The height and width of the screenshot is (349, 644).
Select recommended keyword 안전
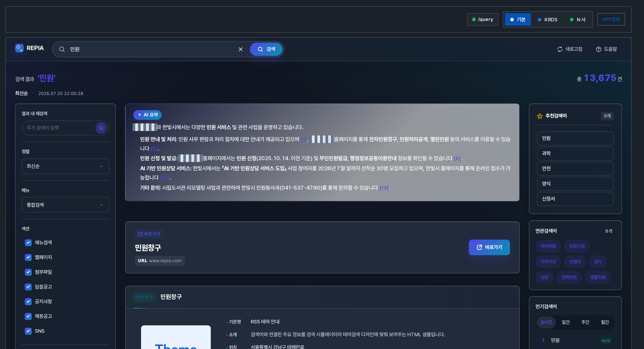click(x=575, y=169)
